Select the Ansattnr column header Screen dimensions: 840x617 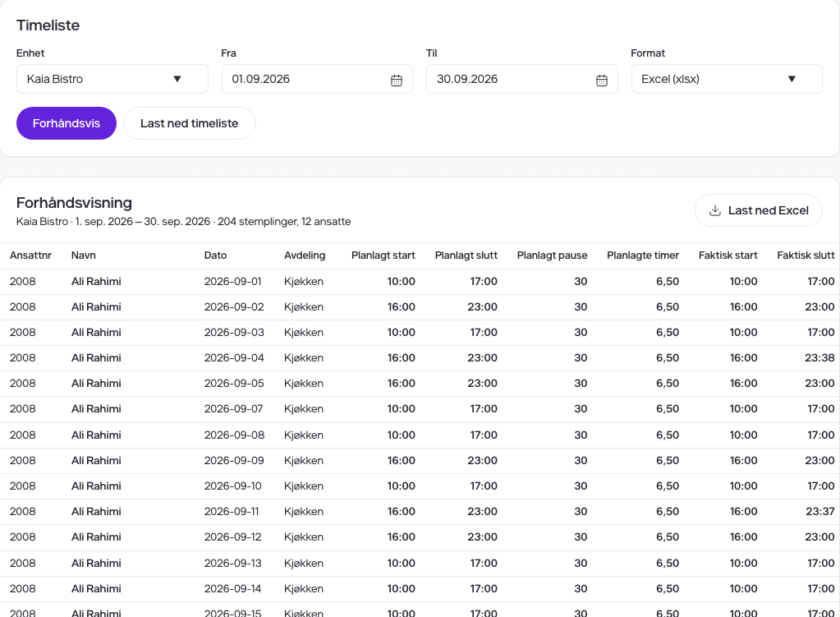point(30,256)
